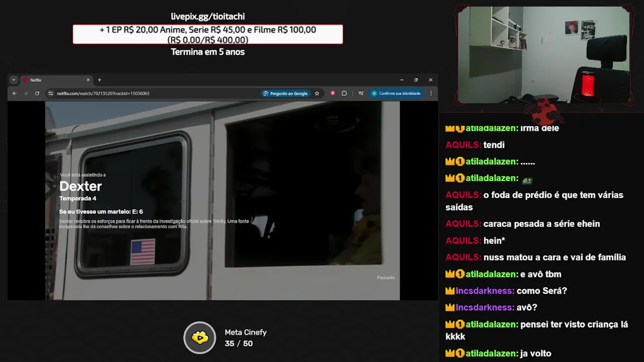Click the episode description about Trinity
The height and width of the screenshot is (362, 644).
coord(154,224)
